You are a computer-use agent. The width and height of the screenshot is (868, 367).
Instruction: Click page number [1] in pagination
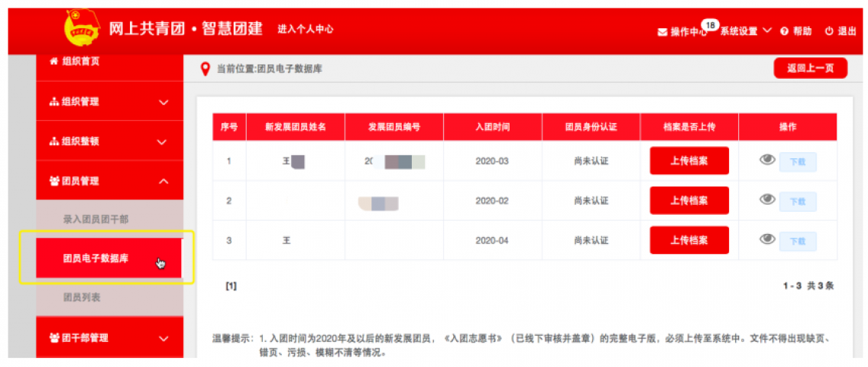pos(231,286)
